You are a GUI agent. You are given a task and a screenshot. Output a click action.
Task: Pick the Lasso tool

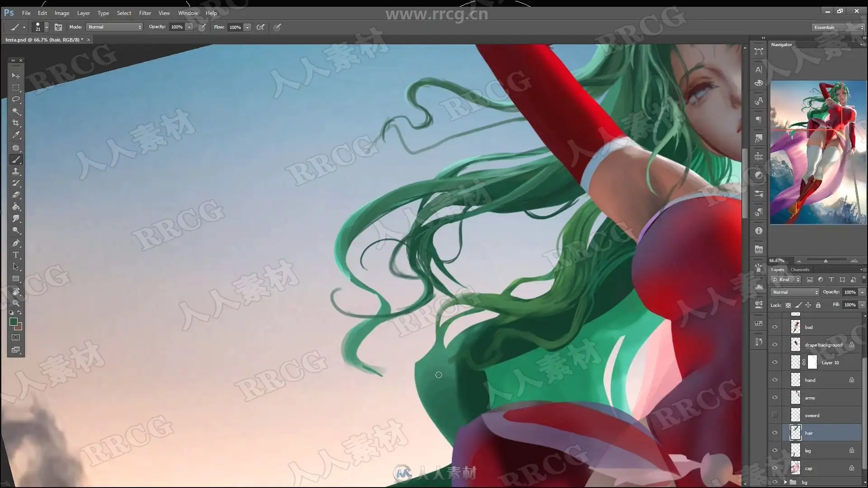click(16, 99)
